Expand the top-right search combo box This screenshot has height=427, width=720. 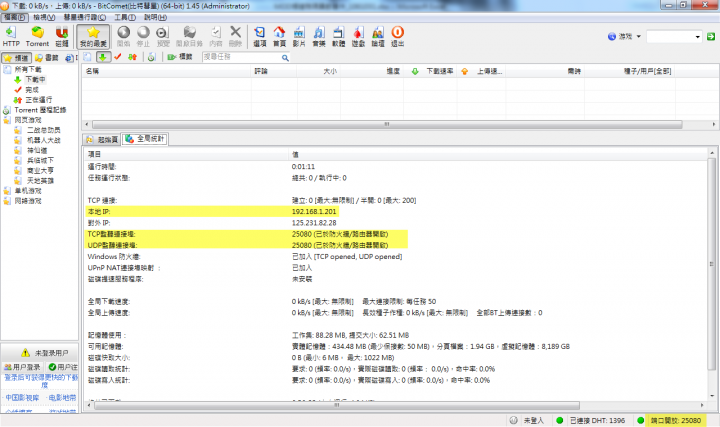[x=698, y=36]
